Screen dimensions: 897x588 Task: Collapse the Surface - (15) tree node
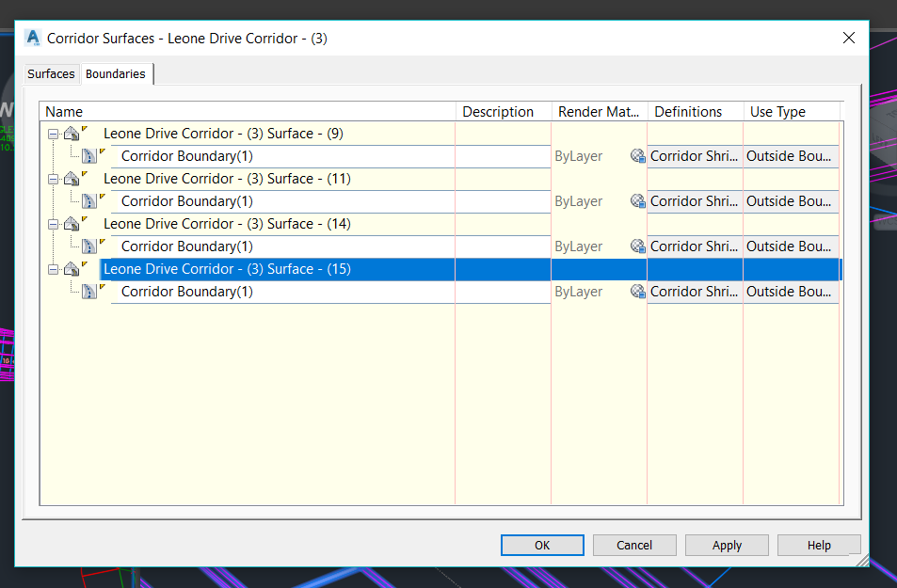coord(53,268)
